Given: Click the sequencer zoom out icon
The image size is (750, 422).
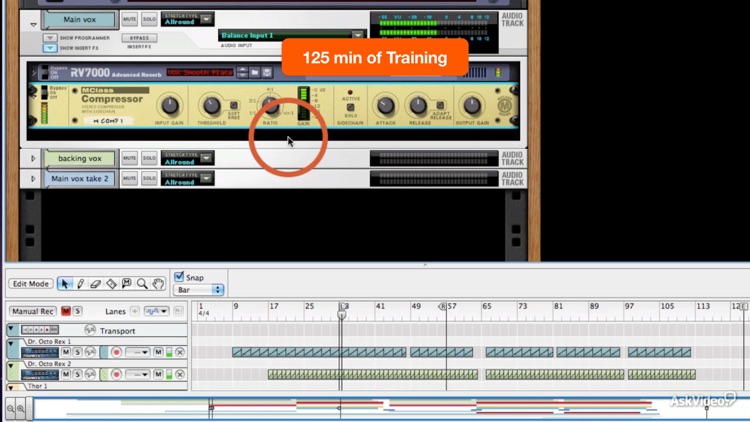Looking at the screenshot, I should tap(10, 409).
